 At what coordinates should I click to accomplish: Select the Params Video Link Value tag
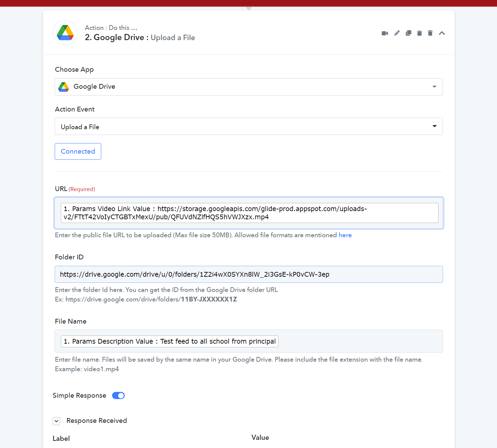(x=249, y=213)
